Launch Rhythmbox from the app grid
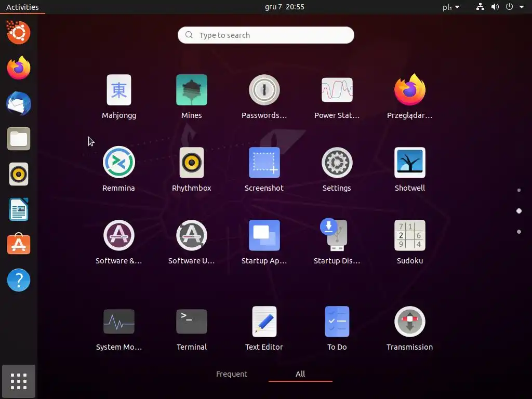 click(x=191, y=169)
